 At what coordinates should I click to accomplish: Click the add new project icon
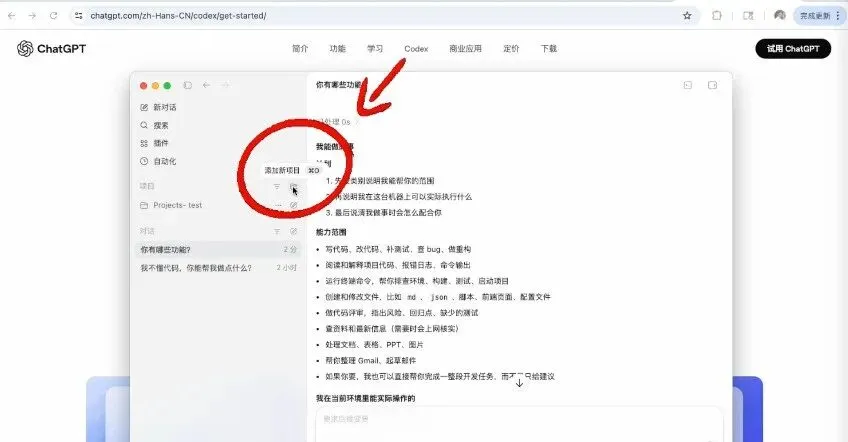[293, 187]
